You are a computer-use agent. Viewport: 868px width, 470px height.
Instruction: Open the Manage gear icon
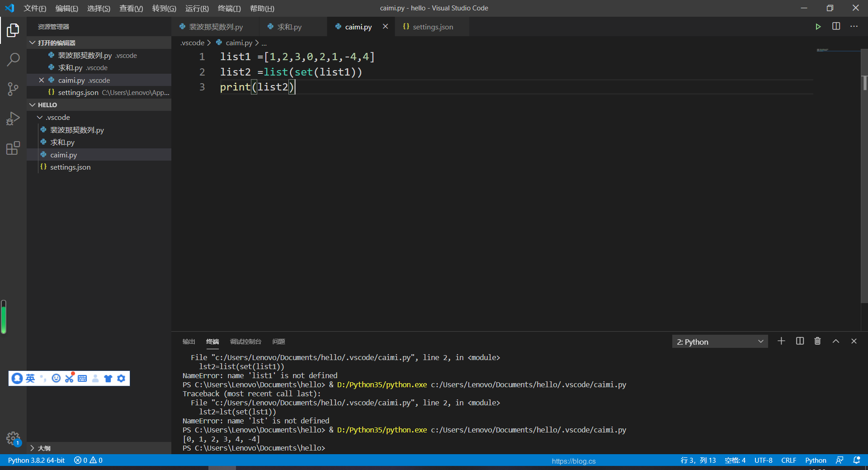(13, 438)
